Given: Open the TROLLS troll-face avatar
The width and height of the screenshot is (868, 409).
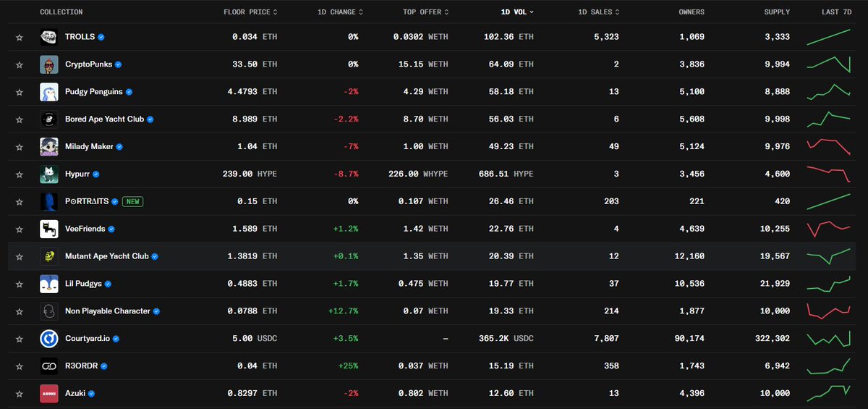Looking at the screenshot, I should point(49,37).
